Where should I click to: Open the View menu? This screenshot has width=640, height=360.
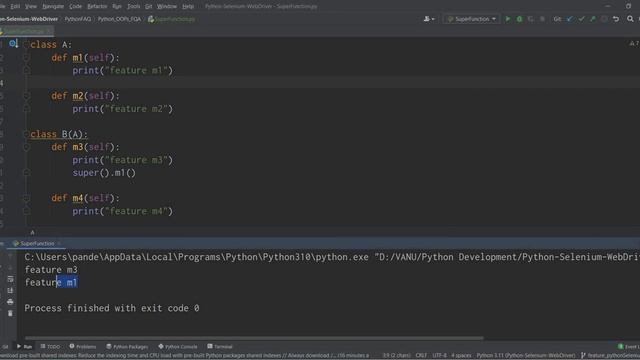click(31, 6)
